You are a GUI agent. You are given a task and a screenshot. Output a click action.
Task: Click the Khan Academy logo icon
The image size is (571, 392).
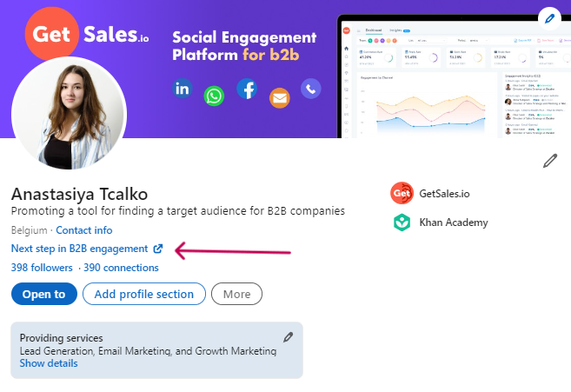[x=401, y=223]
